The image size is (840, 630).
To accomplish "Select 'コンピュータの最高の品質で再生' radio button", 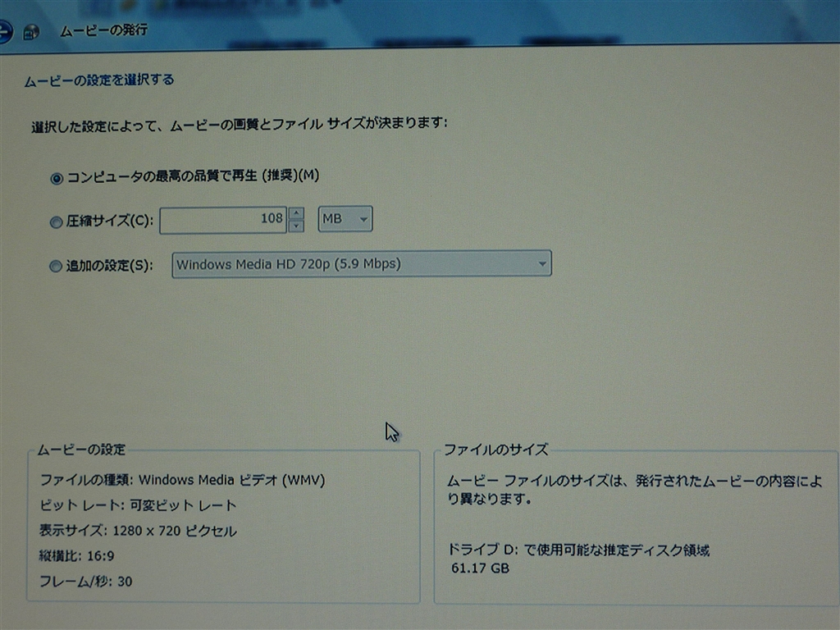I will pos(57,178).
